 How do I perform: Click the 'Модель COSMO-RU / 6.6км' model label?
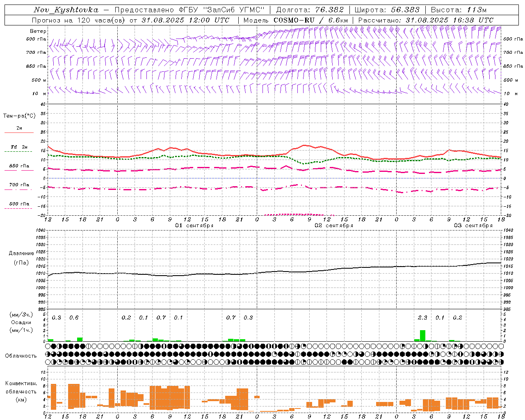click(295, 20)
